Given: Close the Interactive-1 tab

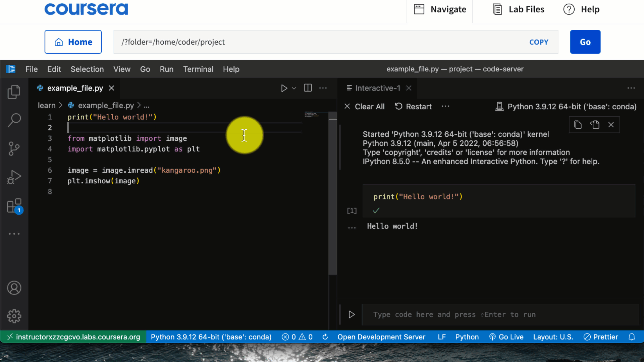Looking at the screenshot, I should coord(409,88).
